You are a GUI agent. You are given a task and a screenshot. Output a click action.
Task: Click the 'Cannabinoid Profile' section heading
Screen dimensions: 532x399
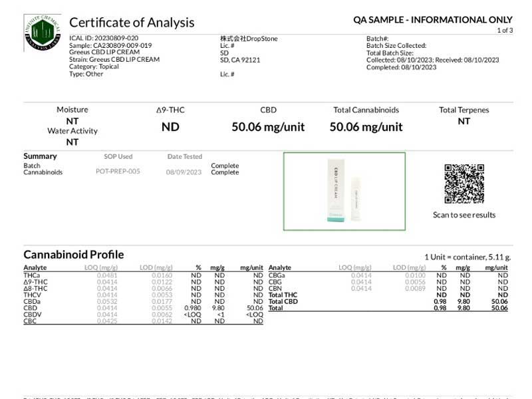[x=73, y=255]
